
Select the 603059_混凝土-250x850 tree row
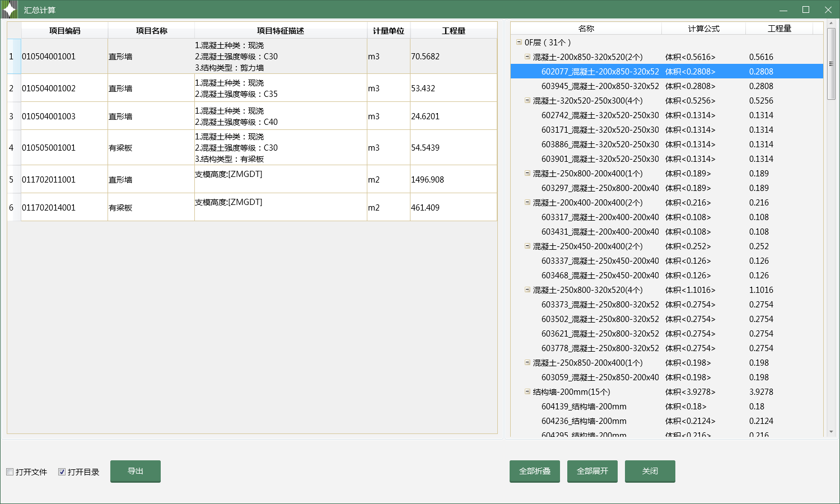(667, 377)
